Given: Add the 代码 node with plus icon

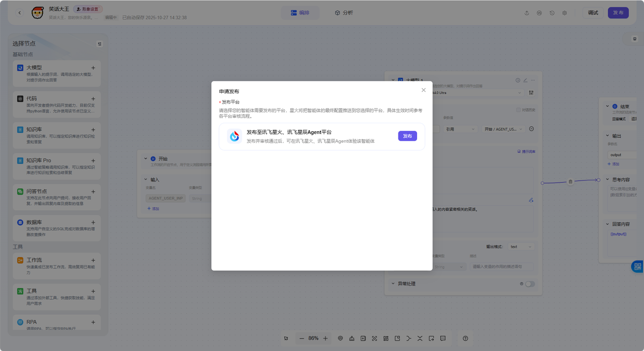Looking at the screenshot, I should (x=93, y=99).
